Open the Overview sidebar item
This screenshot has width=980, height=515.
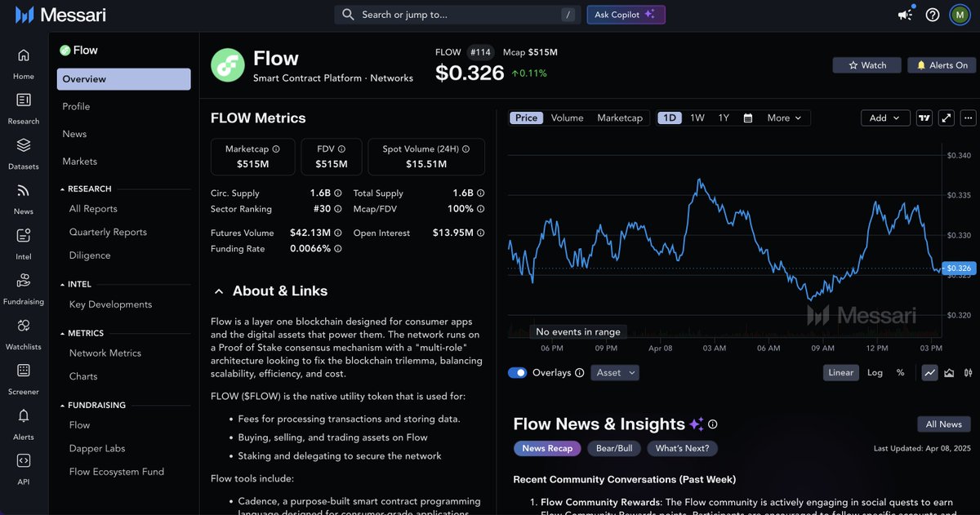tap(124, 79)
